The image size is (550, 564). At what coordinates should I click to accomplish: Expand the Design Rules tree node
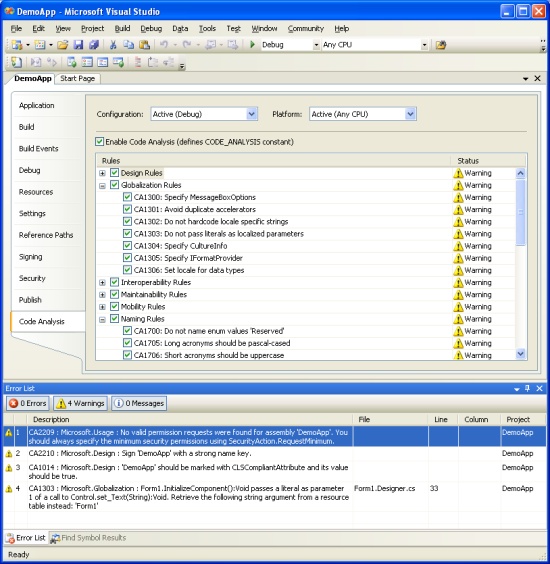(103, 173)
